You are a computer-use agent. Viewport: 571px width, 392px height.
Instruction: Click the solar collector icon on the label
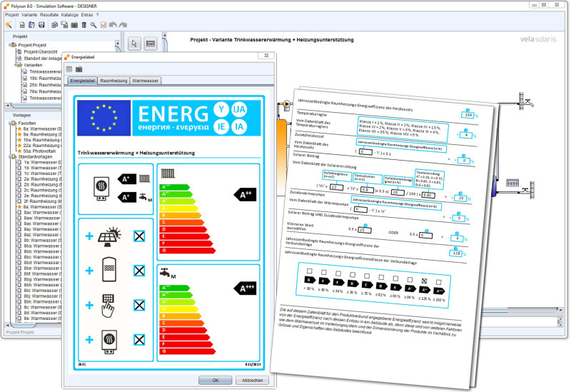point(109,236)
